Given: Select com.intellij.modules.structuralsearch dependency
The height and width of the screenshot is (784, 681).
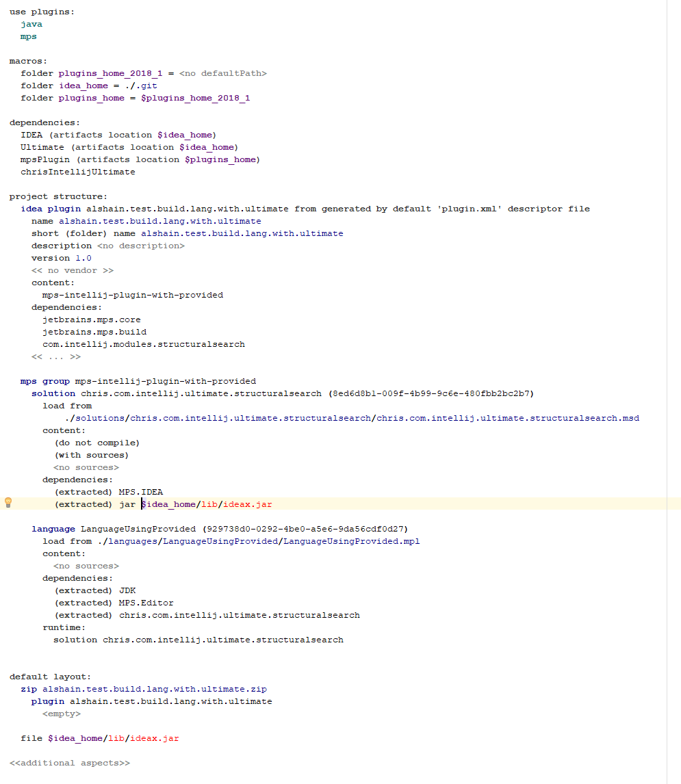Looking at the screenshot, I should click(143, 344).
